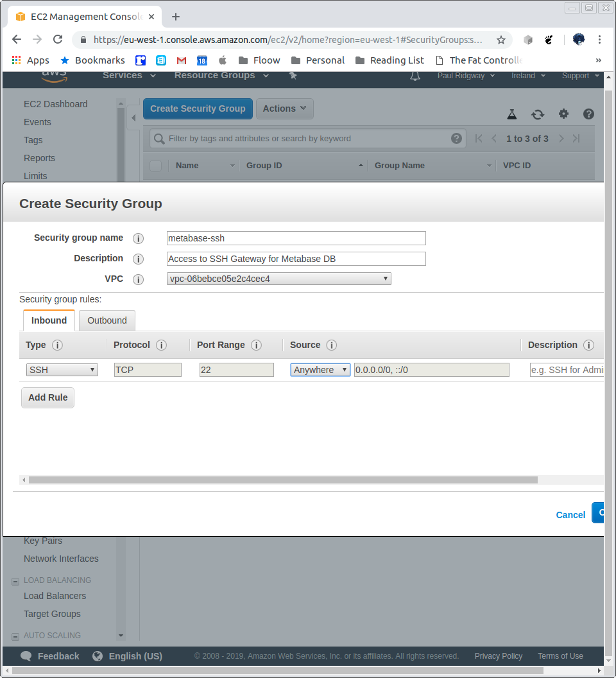Click the help question mark icon in the EC2 toolbar
The height and width of the screenshot is (678, 616).
click(589, 114)
